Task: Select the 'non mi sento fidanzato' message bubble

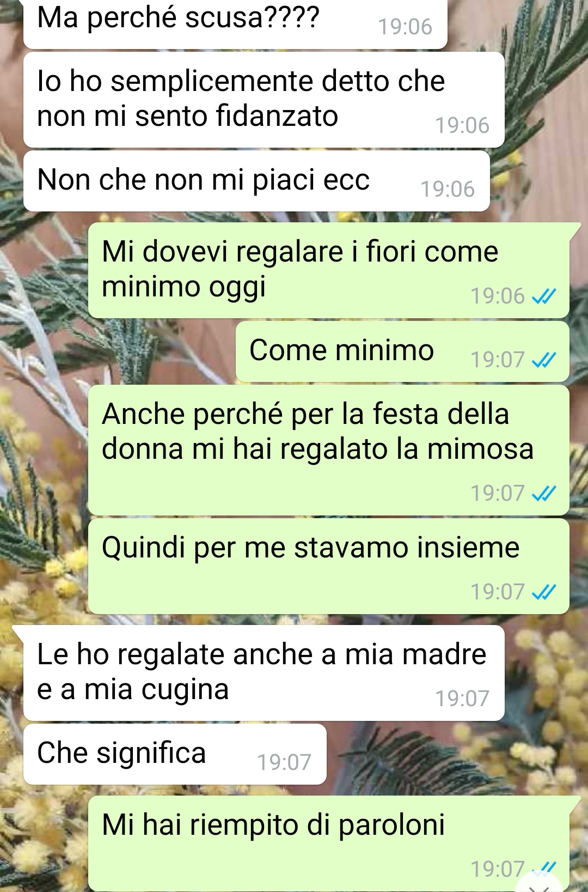Action: click(264, 100)
